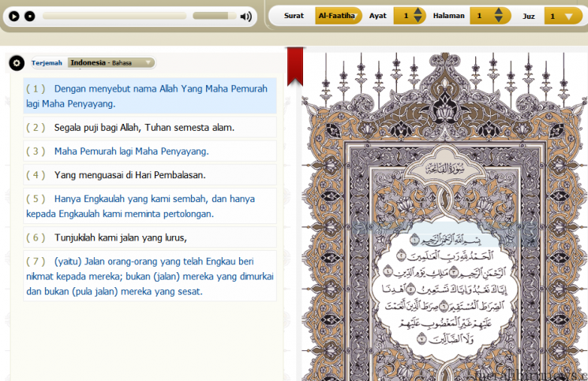Select verse 3 'Maha Pemurah lagi Maha Penyayang'
588x381 pixels.
pos(150,151)
